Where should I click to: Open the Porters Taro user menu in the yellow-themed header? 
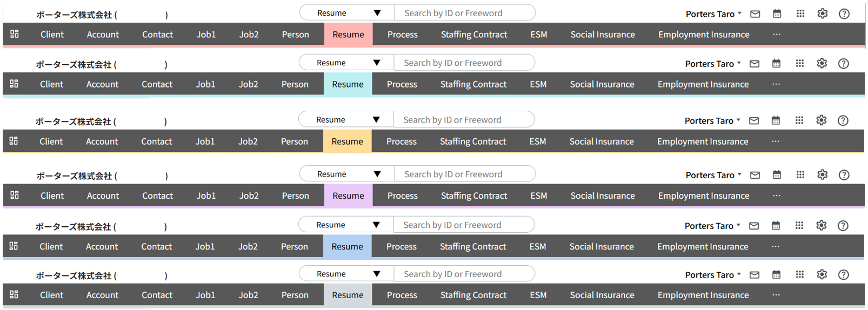coord(712,121)
